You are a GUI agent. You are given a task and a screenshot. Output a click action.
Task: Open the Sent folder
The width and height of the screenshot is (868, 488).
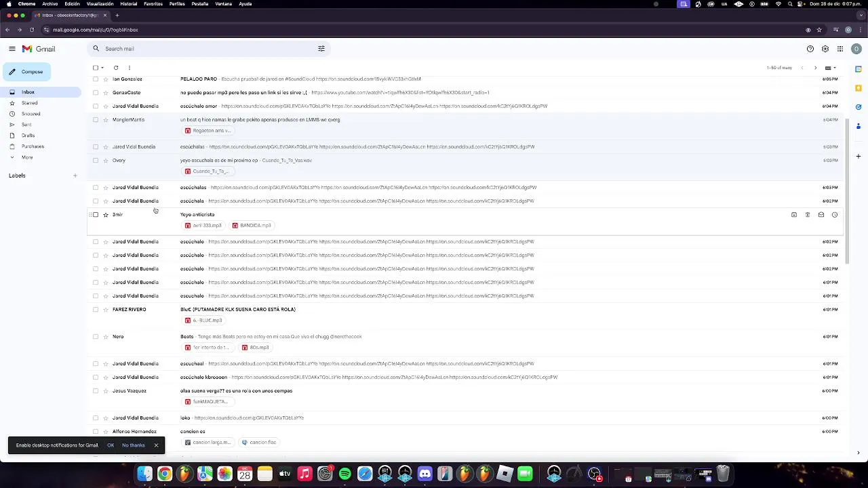click(26, 125)
